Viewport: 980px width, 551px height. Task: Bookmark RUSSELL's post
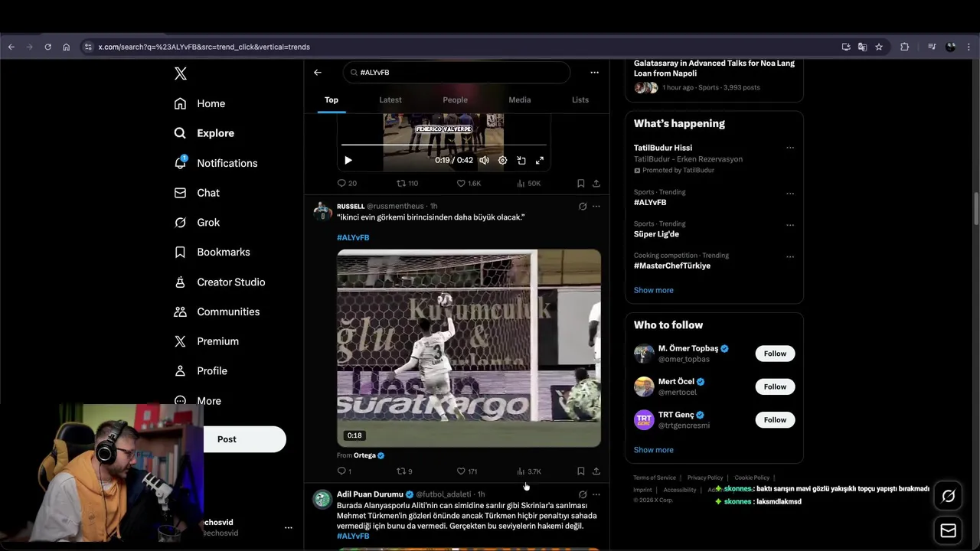click(580, 471)
